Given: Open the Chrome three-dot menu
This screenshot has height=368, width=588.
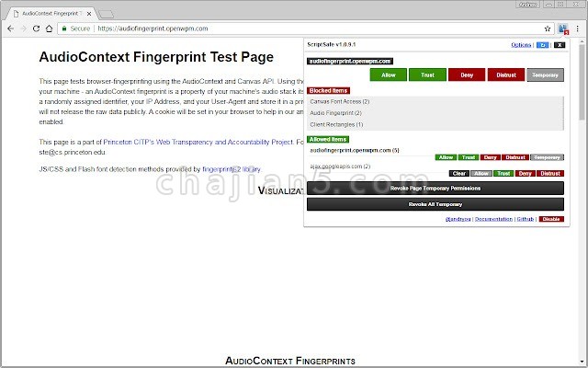Looking at the screenshot, I should click(578, 29).
